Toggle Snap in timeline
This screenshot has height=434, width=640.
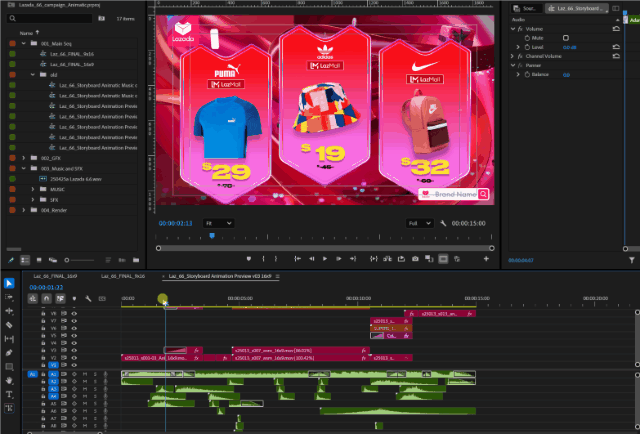click(x=47, y=299)
